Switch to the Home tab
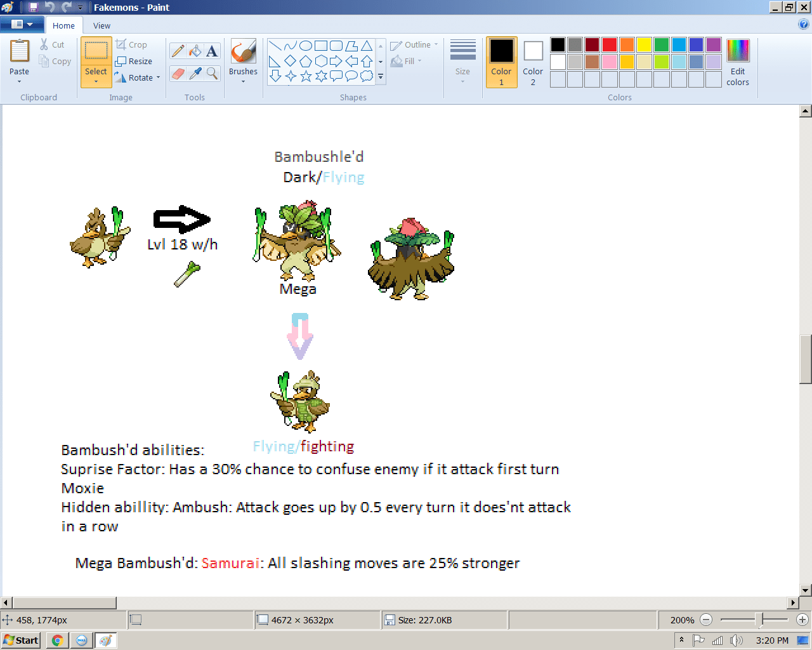Screen dimensions: 812x650 point(63,25)
